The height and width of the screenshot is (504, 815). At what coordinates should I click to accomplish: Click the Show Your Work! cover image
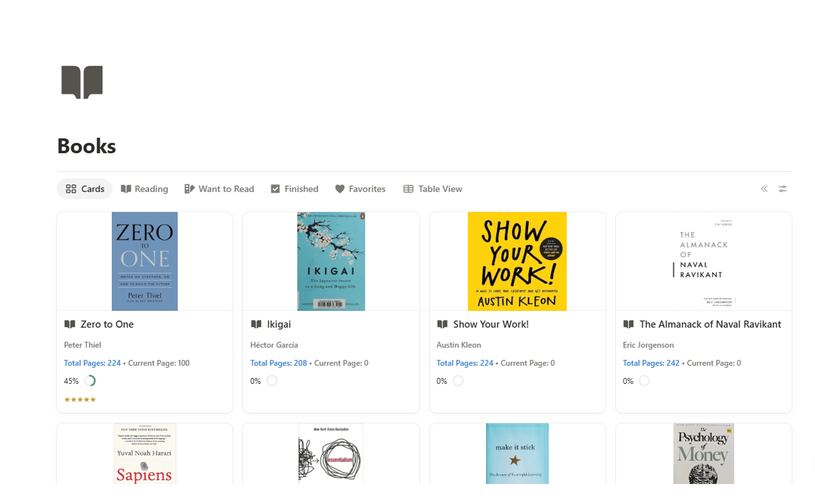pos(517,261)
